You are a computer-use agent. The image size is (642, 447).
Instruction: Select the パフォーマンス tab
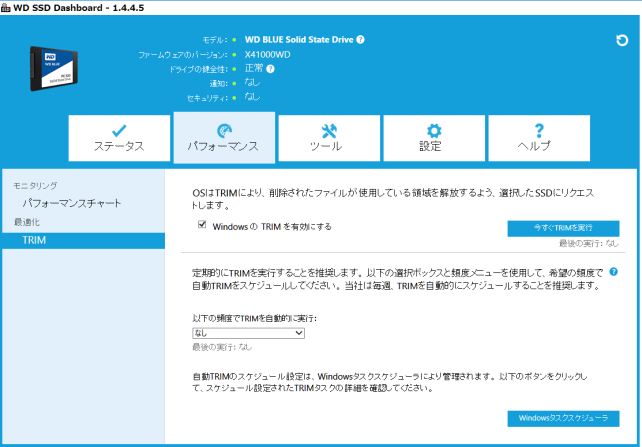click(x=224, y=138)
